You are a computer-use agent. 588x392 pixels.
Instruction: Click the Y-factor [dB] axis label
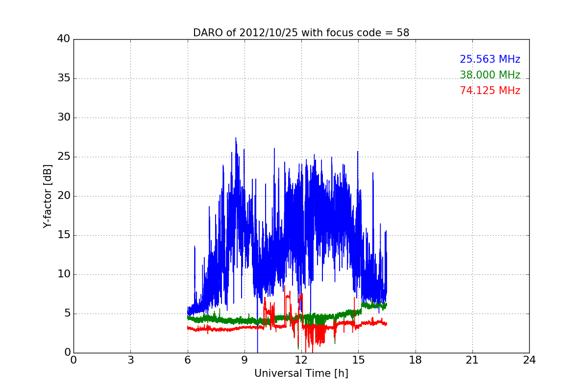pos(48,196)
